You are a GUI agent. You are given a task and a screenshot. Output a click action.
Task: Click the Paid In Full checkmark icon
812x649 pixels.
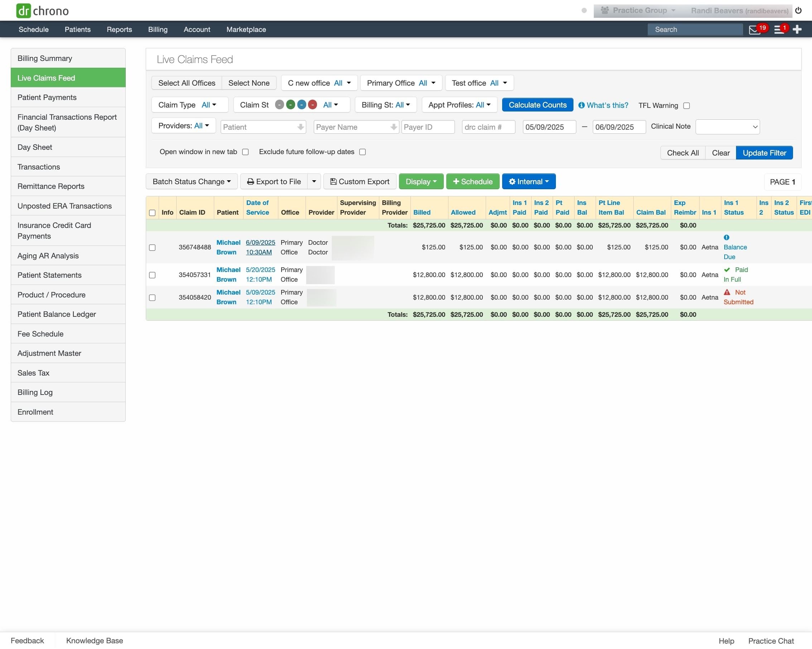(x=727, y=270)
